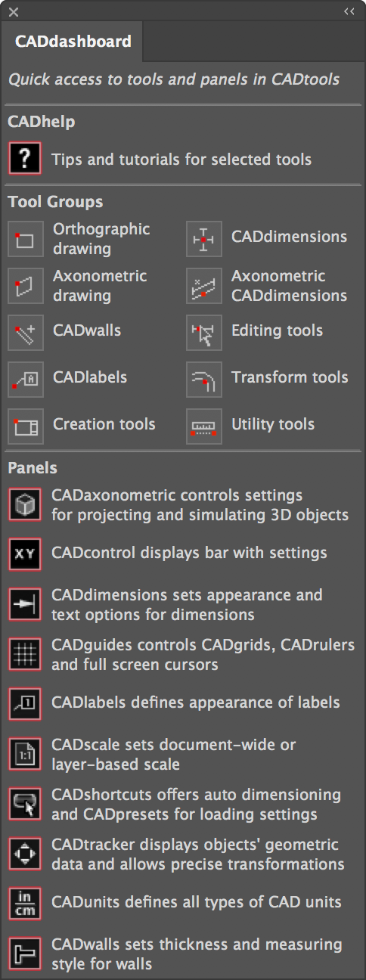Open the CADunits in/cm panel icon
This screenshot has height=980, width=366.
click(x=25, y=904)
